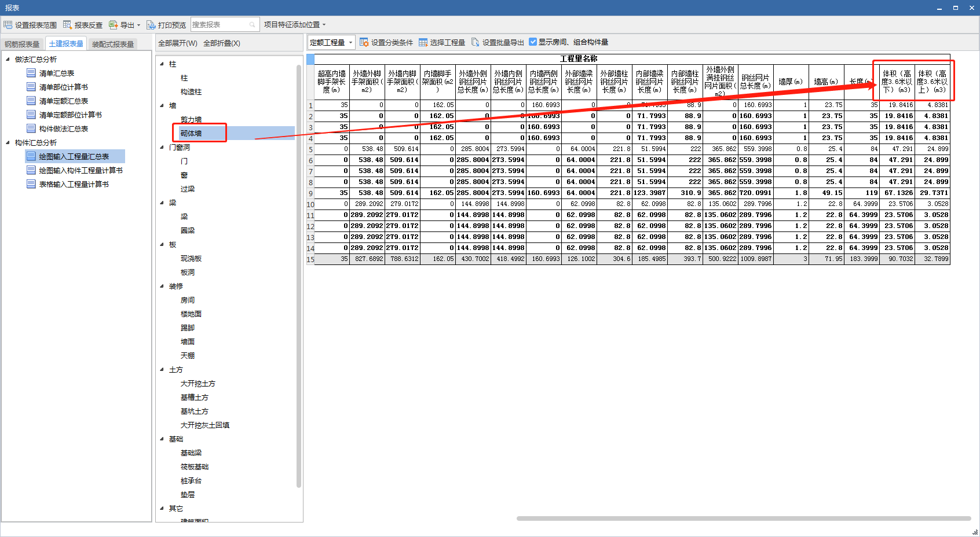Screen dimensions: 980x537
Task: Click the 导出 export Excel icon
Action: coord(113,25)
